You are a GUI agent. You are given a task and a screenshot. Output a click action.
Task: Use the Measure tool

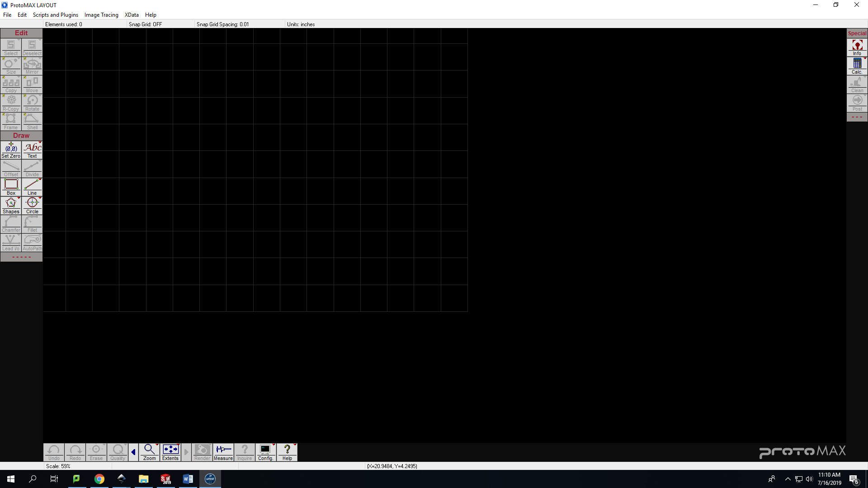pyautogui.click(x=223, y=452)
